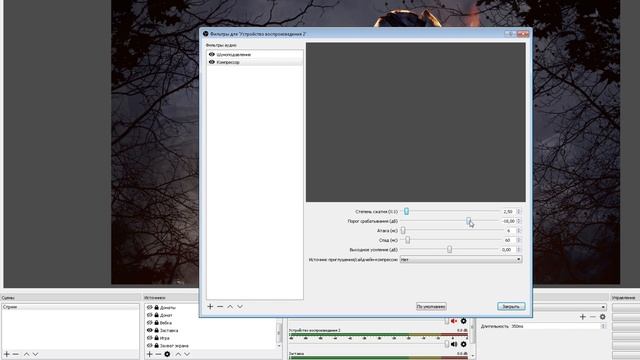Toggle visibility of the Захват экрана source
The height and width of the screenshot is (360, 640).
(150, 346)
